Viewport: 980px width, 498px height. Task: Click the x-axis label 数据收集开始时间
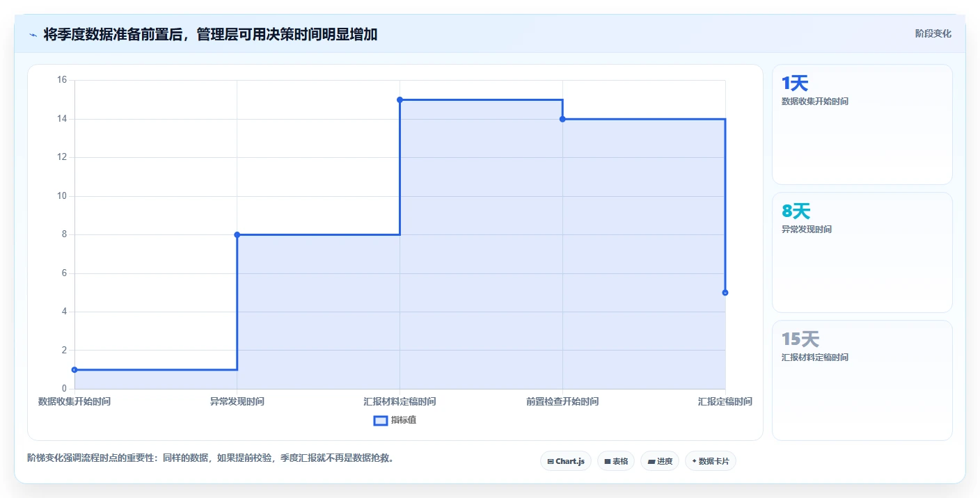coord(74,401)
